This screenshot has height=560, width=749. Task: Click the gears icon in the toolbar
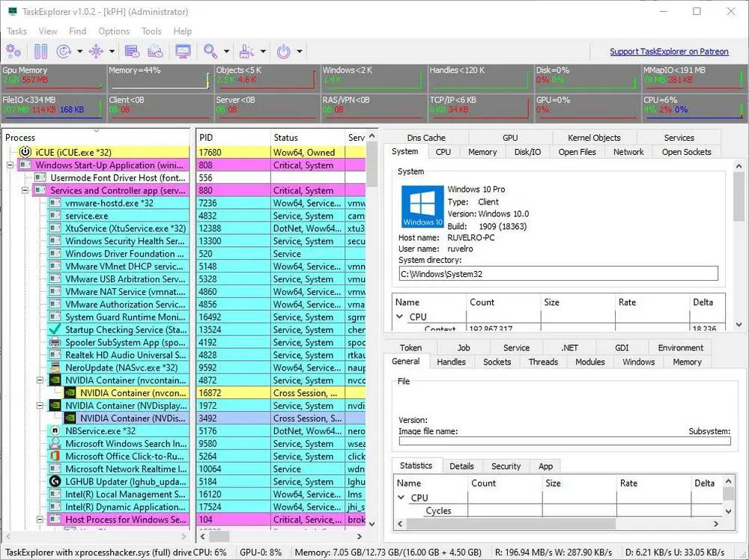coord(13,52)
